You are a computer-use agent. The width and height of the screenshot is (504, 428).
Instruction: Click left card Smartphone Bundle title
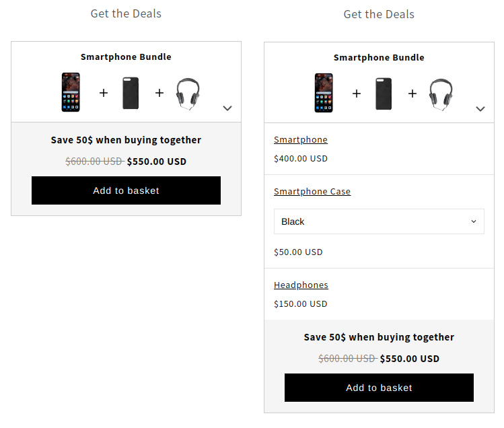pyautogui.click(x=126, y=57)
